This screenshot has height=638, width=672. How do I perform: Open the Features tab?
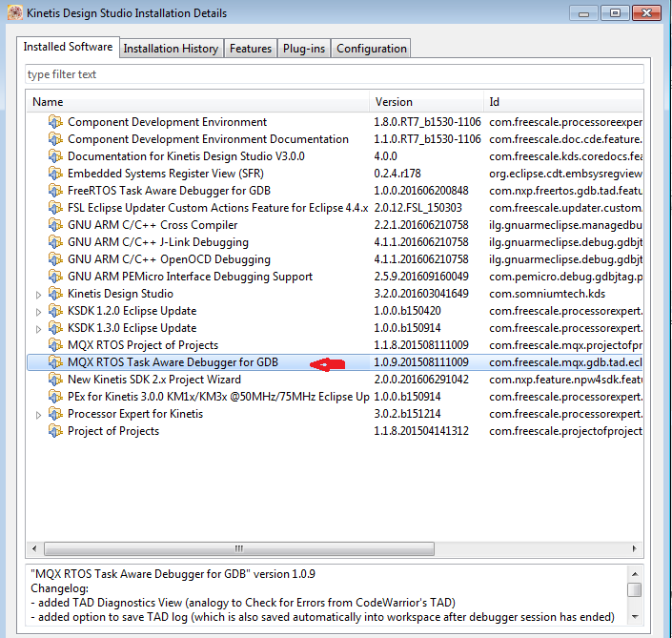(x=251, y=49)
